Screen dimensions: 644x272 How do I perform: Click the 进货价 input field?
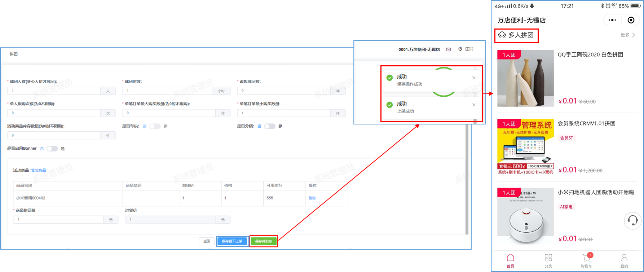[x=170, y=220]
